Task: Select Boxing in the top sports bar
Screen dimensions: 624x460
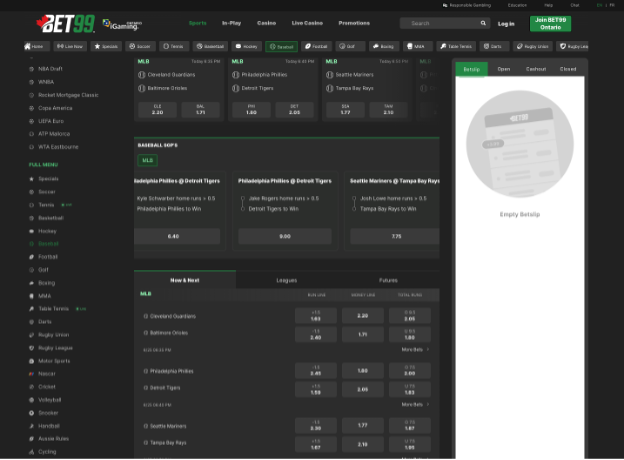Action: pyautogui.click(x=383, y=46)
